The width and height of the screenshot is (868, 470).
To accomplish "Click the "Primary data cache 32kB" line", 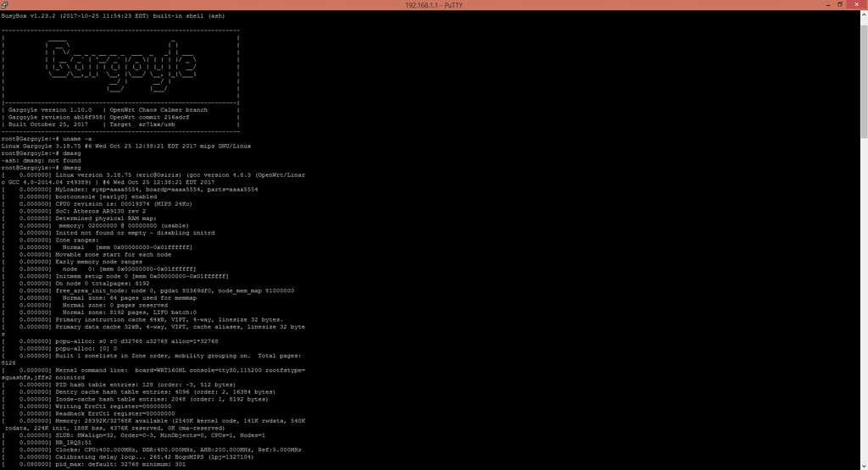I will click(153, 326).
